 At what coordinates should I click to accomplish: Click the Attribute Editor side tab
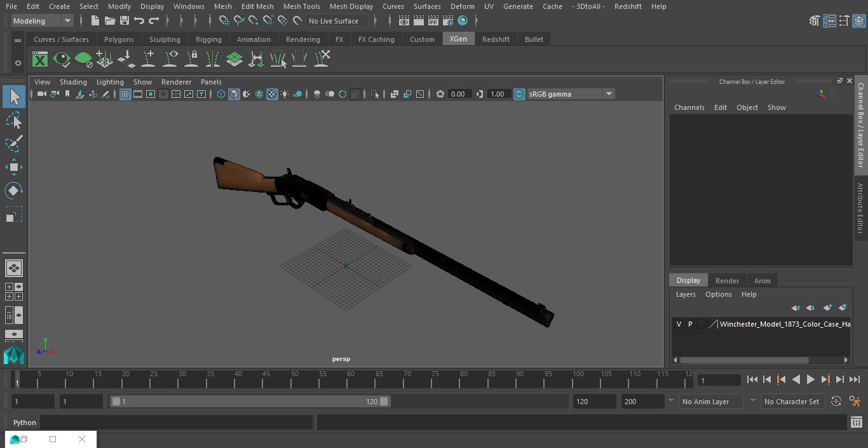click(860, 209)
